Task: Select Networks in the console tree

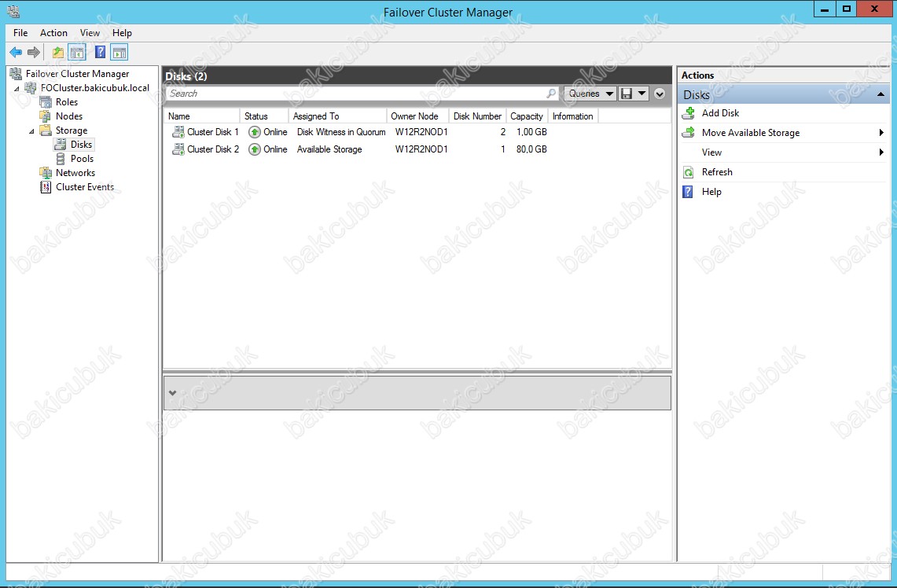Action: (x=75, y=173)
